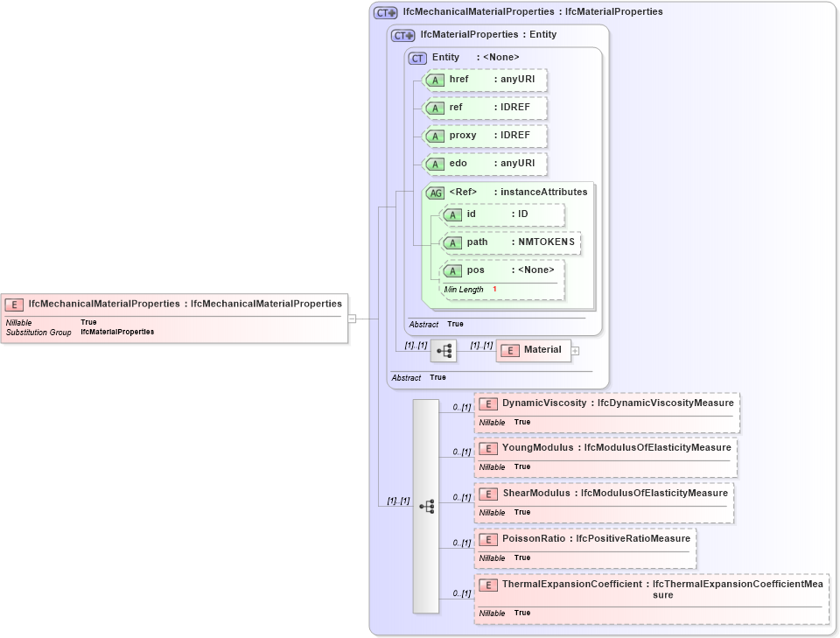This screenshot has width=840, height=638.
Task: Click the CT icon of the Entity type box
Action: (417, 57)
